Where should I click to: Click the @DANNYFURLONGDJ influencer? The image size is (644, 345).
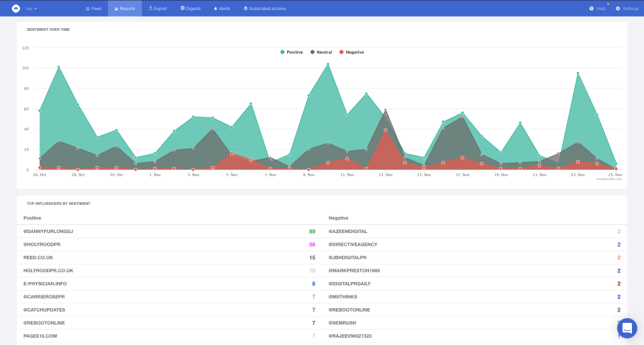(x=47, y=231)
